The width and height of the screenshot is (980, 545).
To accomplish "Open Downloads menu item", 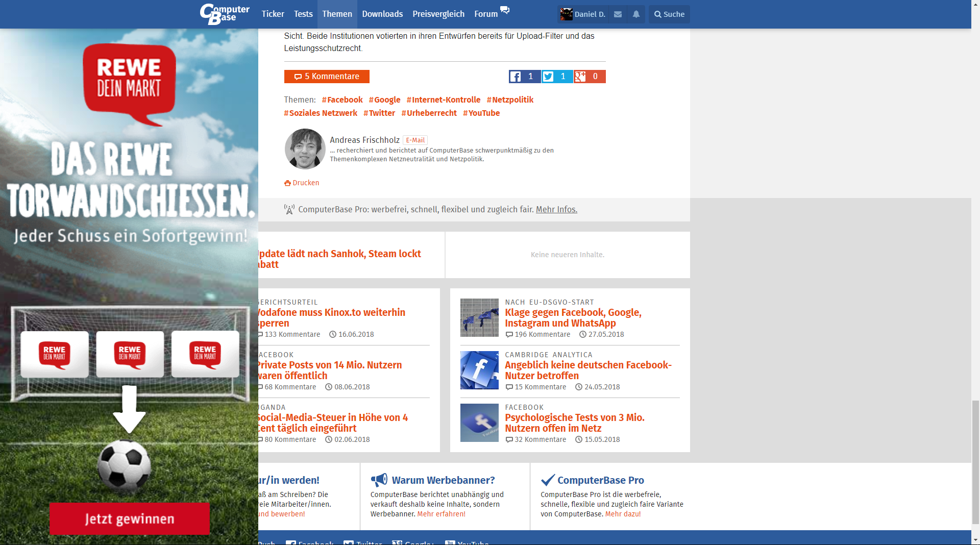I will click(382, 14).
